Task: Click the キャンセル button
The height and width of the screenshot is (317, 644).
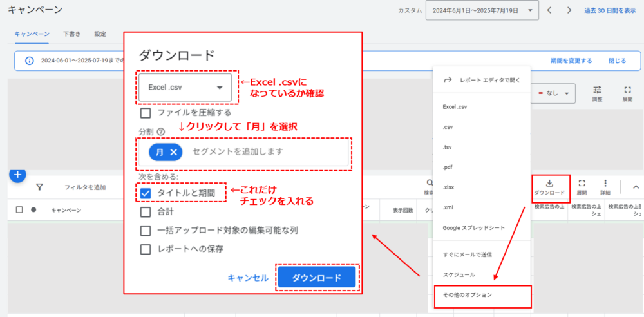Action: pos(247,278)
